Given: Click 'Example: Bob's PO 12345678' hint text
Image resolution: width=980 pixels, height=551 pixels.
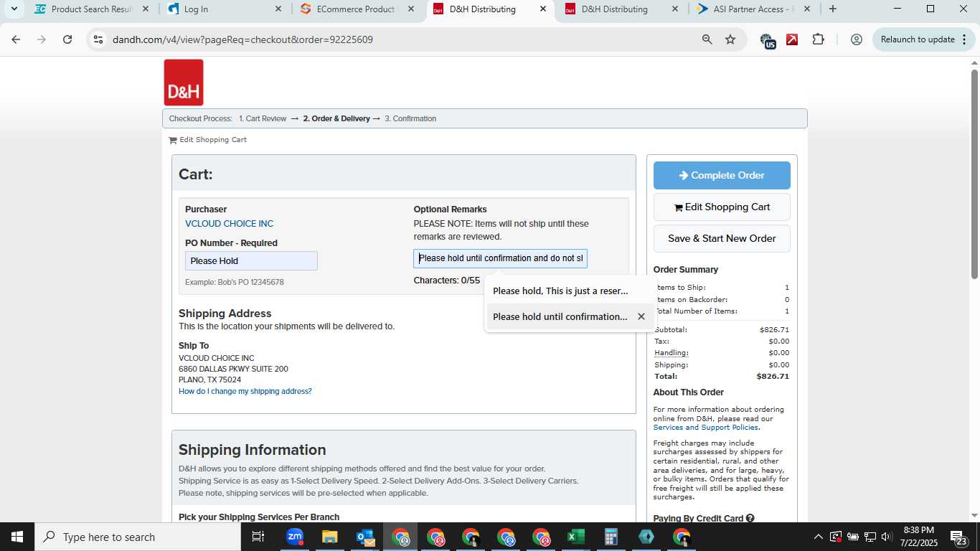Looking at the screenshot, I should 235,282.
